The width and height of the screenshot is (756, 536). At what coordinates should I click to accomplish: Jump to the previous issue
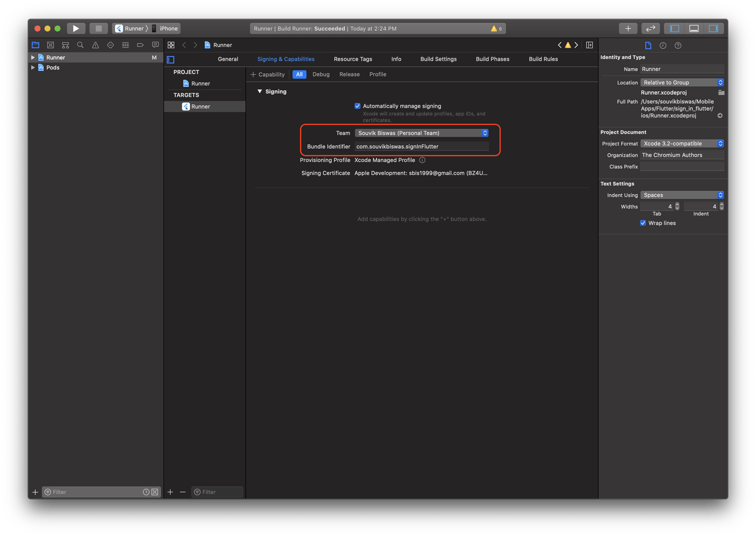[x=559, y=45]
